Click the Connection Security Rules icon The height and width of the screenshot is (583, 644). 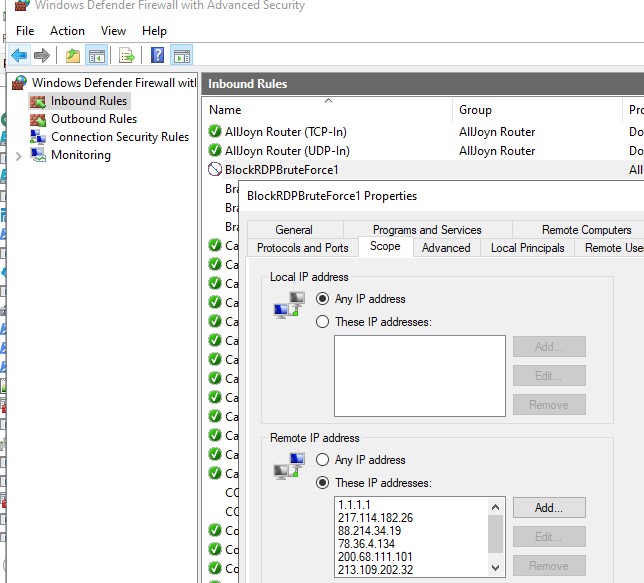click(x=37, y=137)
